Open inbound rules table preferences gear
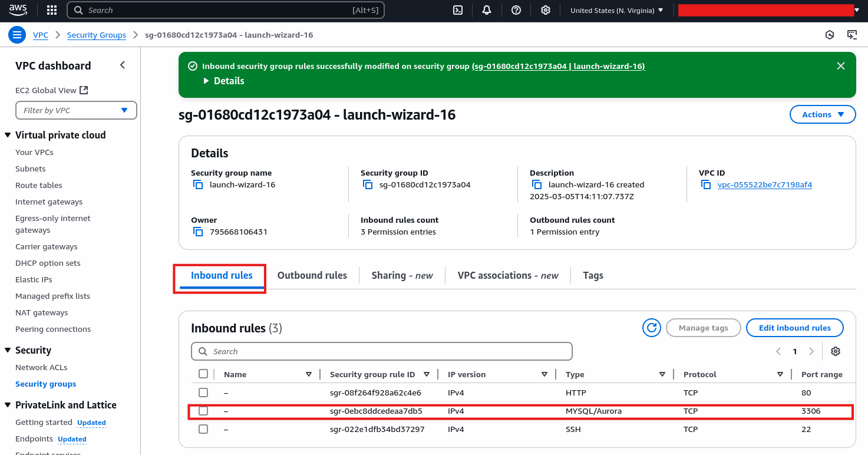 click(x=835, y=351)
